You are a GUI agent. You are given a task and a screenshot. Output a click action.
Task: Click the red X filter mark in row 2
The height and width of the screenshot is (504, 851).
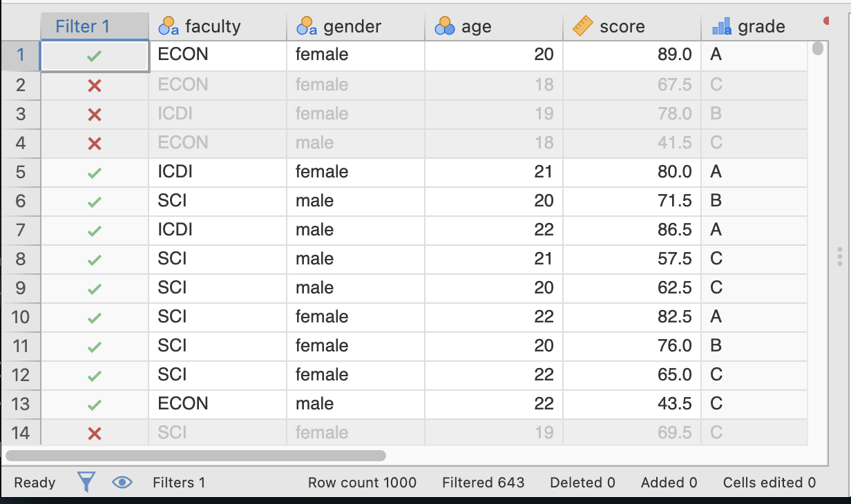(95, 85)
